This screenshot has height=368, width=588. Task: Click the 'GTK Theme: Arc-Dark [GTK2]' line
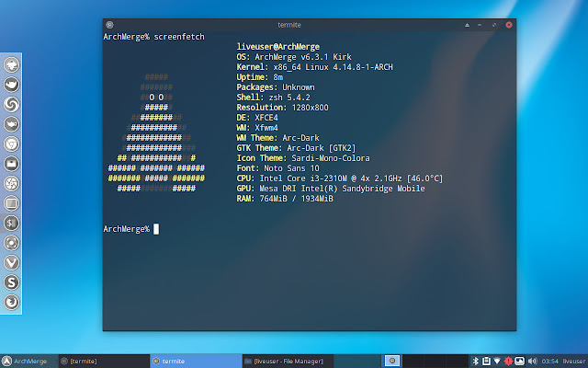(x=296, y=148)
